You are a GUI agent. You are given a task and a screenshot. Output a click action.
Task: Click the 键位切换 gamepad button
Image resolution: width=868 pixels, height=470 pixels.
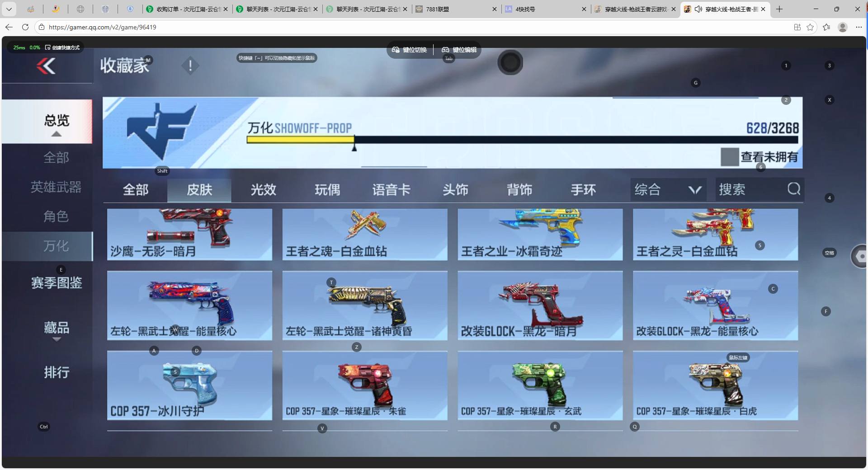(410, 50)
